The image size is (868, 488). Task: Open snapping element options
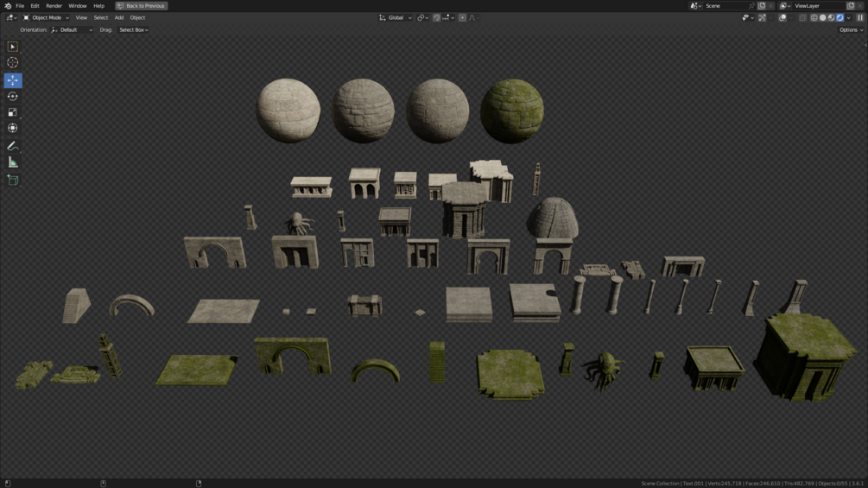click(448, 17)
